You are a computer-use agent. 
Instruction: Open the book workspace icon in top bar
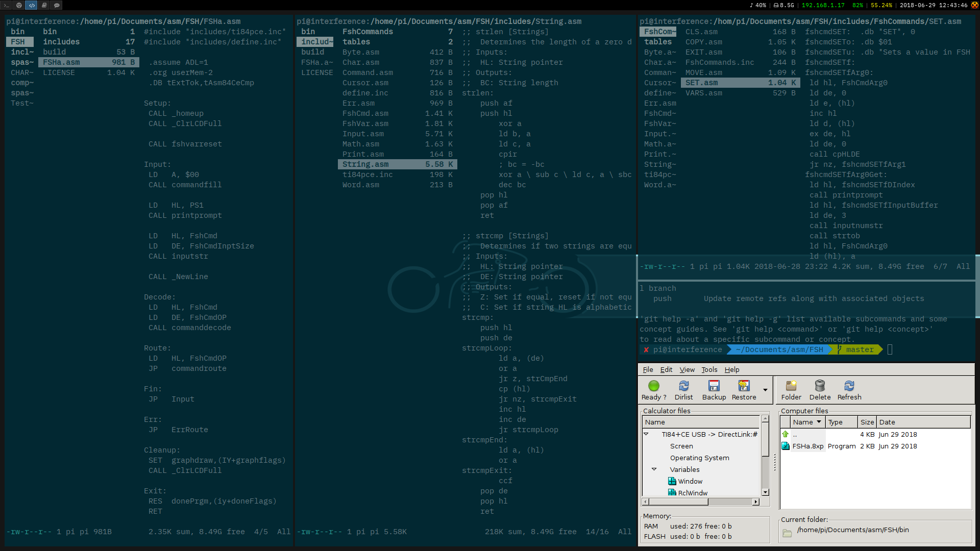44,5
